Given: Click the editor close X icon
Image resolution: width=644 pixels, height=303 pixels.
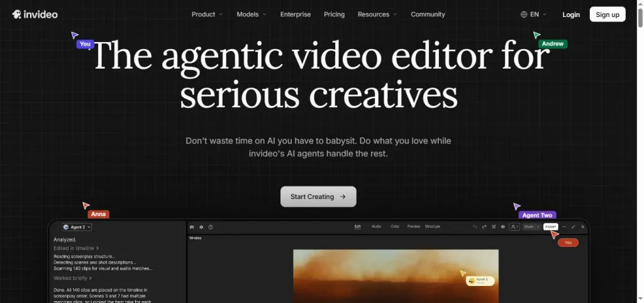Looking at the screenshot, I should (582, 227).
